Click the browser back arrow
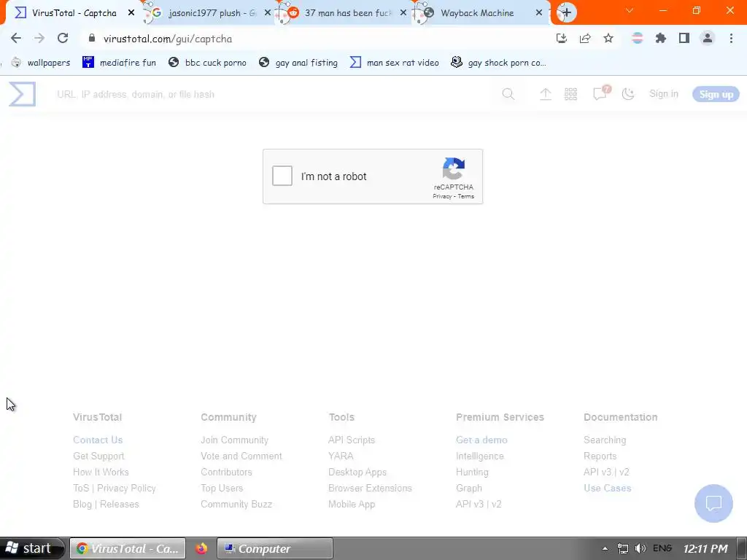The height and width of the screenshot is (560, 747). (x=16, y=39)
